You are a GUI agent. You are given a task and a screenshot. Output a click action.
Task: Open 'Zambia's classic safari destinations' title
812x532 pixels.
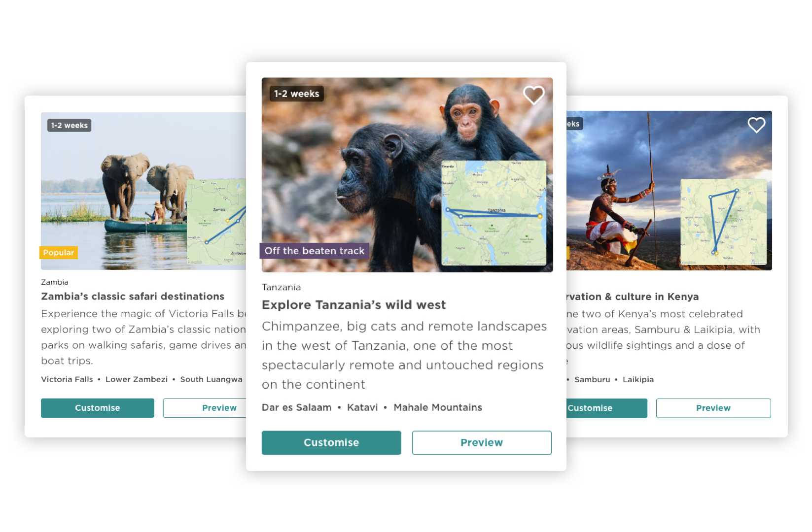click(x=133, y=296)
